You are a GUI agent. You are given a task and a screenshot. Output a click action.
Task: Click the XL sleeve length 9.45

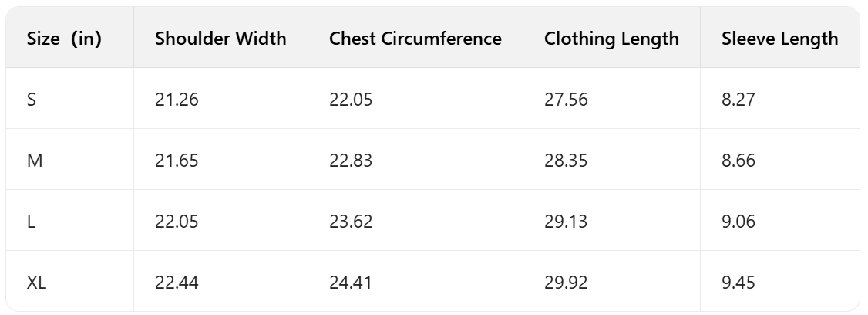coord(738,283)
